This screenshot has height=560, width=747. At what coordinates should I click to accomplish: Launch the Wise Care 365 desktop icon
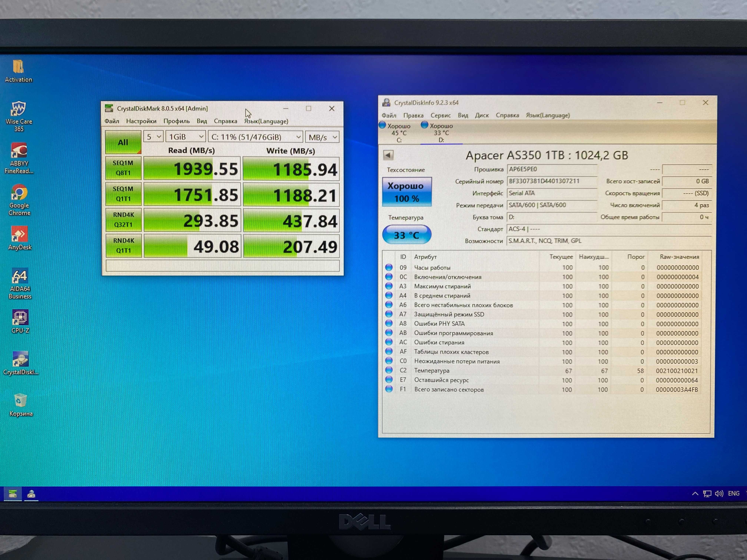pyautogui.click(x=19, y=116)
